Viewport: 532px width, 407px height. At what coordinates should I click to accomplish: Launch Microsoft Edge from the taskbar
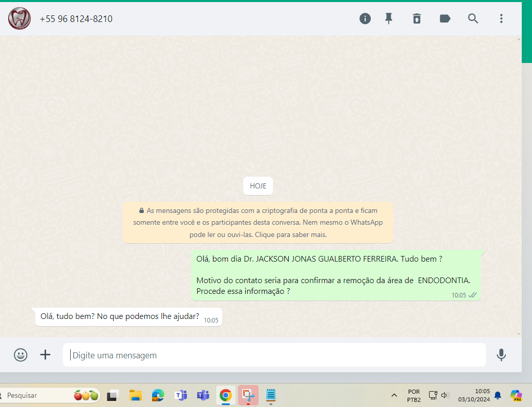(158, 395)
